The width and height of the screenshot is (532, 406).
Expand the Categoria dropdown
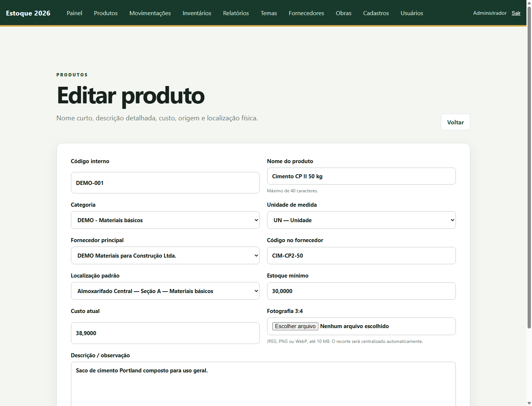(165, 220)
